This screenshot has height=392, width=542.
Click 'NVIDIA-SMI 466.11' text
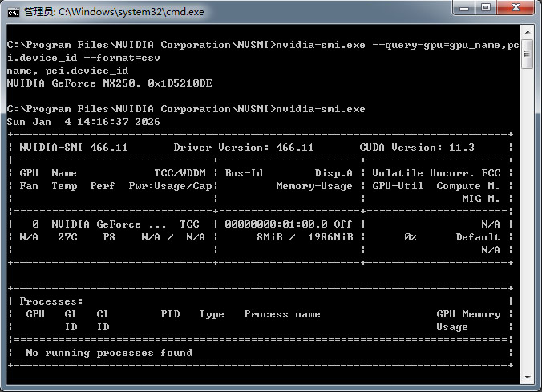tap(74, 148)
